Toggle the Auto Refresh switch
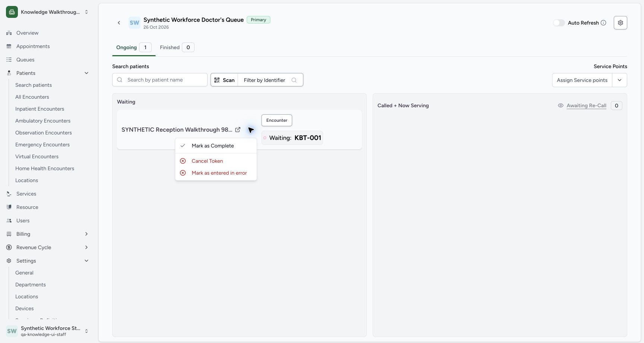 (559, 23)
